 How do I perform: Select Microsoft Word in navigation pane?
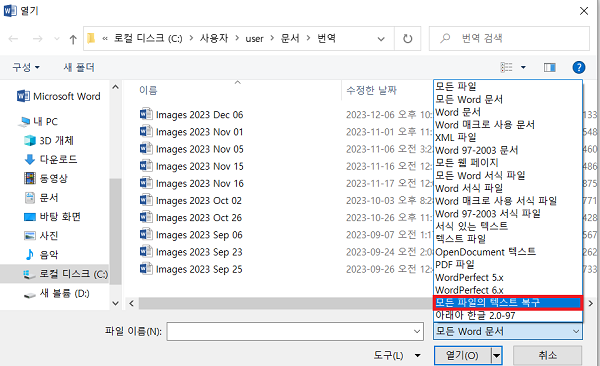[x=59, y=96]
